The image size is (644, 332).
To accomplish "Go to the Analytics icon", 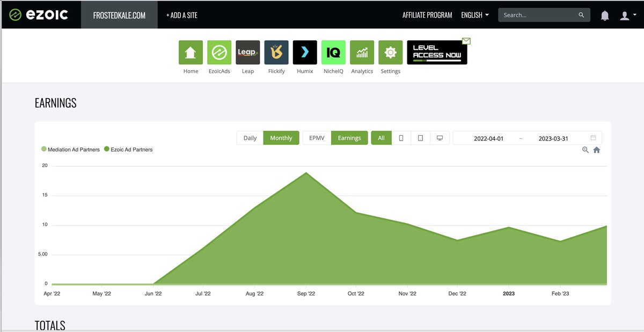I will tap(362, 53).
